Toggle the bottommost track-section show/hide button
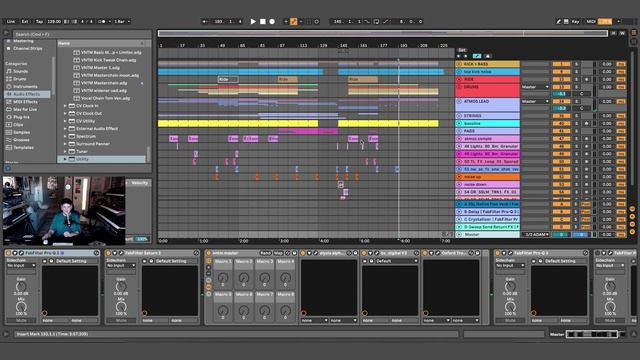This screenshot has height=360, width=640. pyautogui.click(x=632, y=232)
